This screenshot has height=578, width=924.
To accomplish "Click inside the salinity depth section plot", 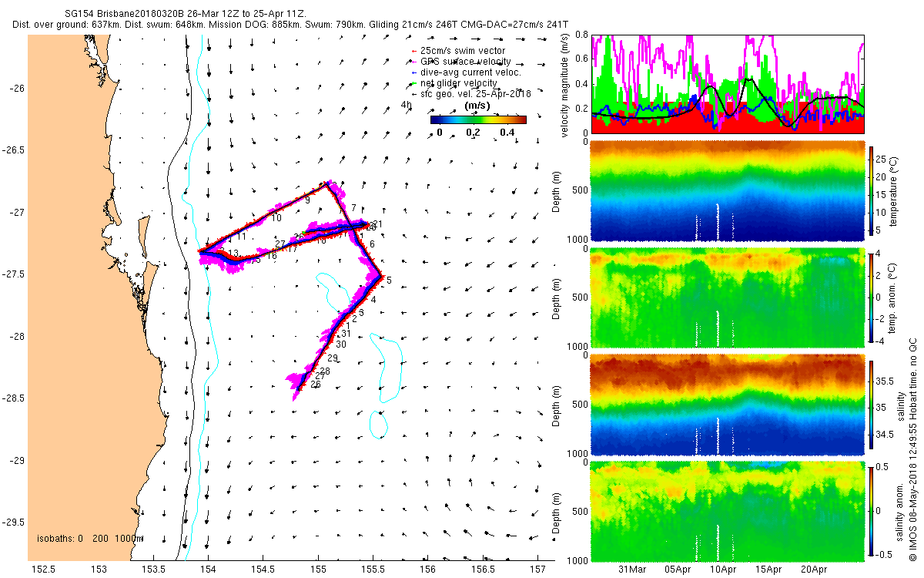I will point(727,404).
